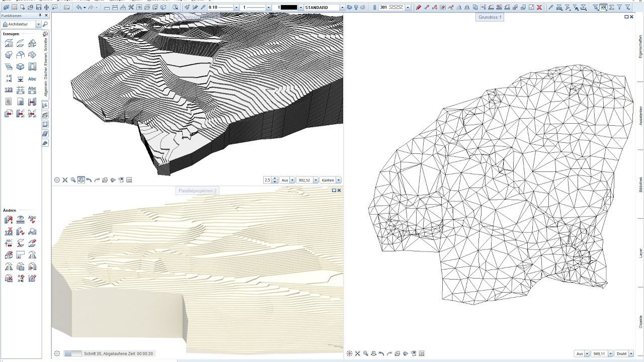Click the Undo arrow icon
The image size is (644, 362).
(x=79, y=8)
